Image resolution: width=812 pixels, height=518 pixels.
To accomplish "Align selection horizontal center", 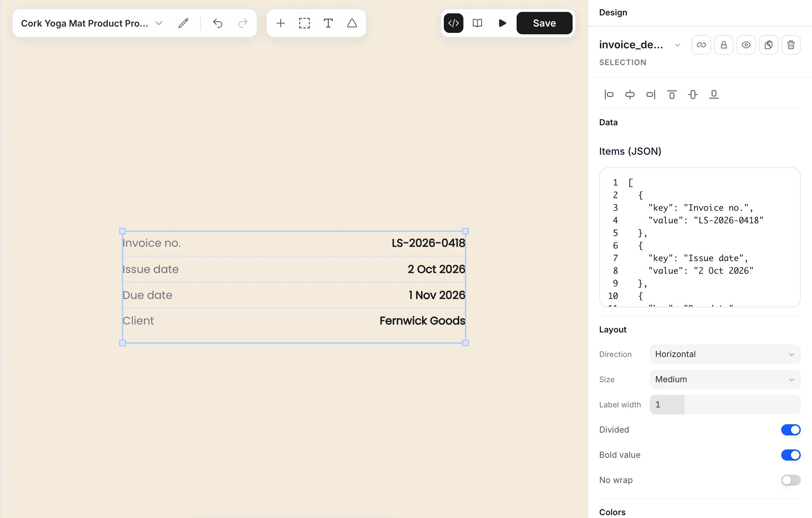I will coord(630,94).
